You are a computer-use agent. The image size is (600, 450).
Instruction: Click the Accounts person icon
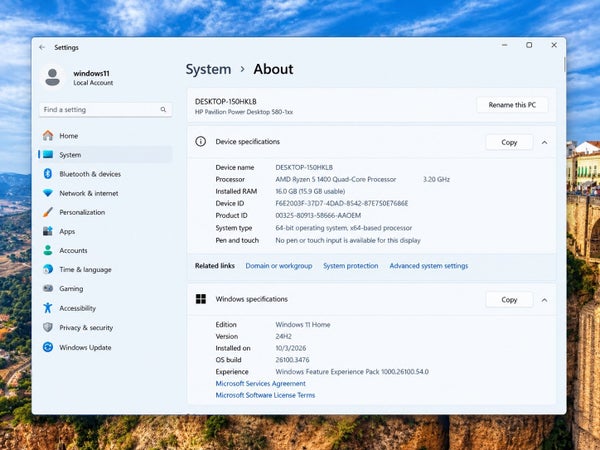click(48, 250)
